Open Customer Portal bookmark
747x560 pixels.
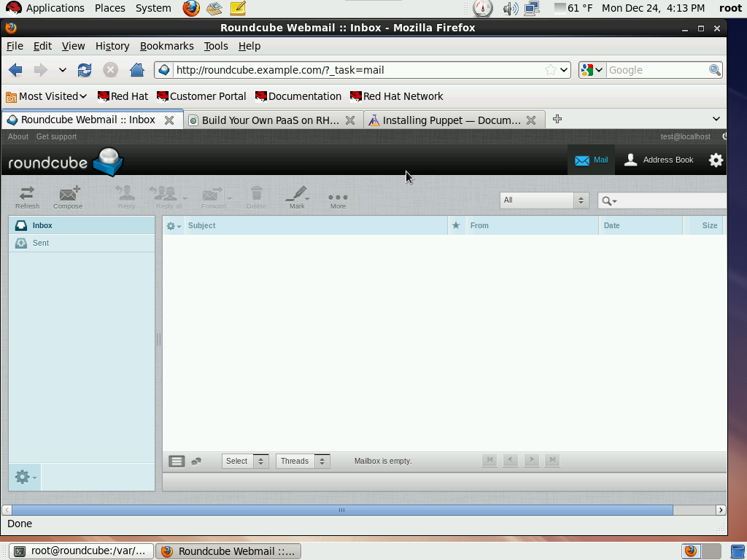point(201,96)
